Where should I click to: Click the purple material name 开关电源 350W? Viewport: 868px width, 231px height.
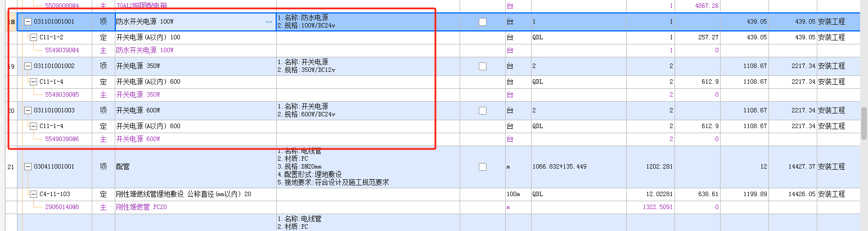[138, 95]
